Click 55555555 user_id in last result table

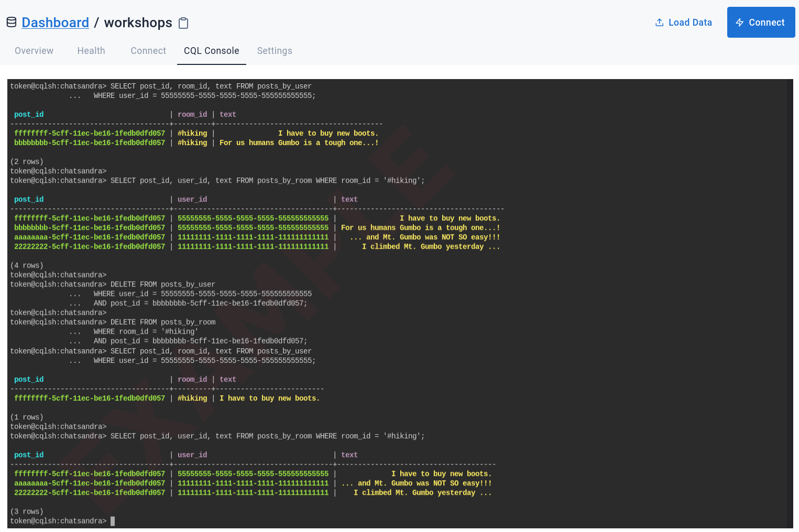click(x=253, y=474)
